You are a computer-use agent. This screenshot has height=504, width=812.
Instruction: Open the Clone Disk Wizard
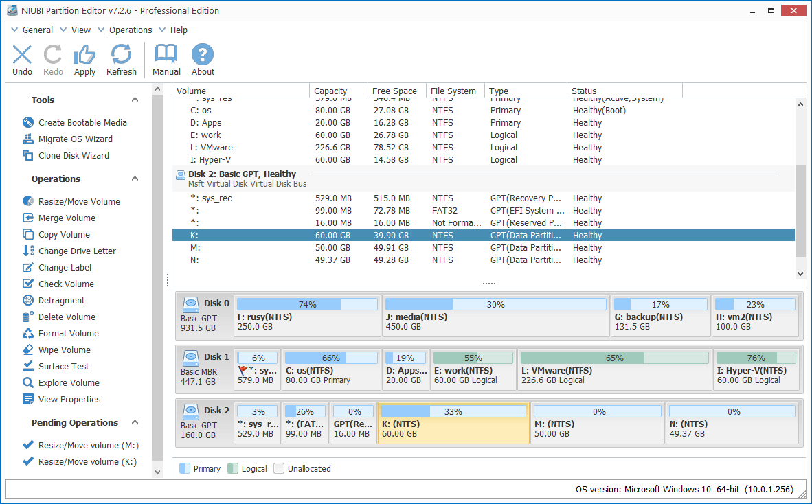pos(74,155)
